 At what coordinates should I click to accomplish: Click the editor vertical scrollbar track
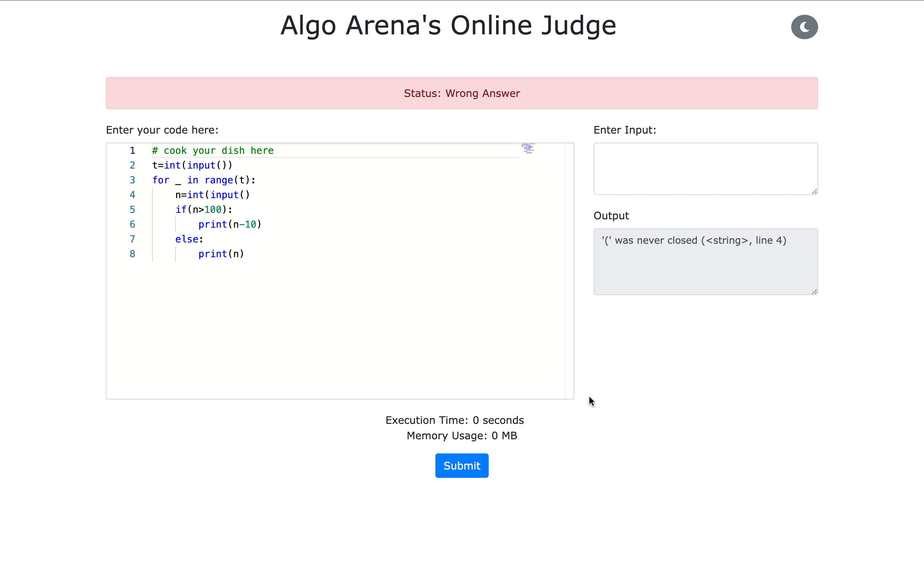tap(569, 271)
